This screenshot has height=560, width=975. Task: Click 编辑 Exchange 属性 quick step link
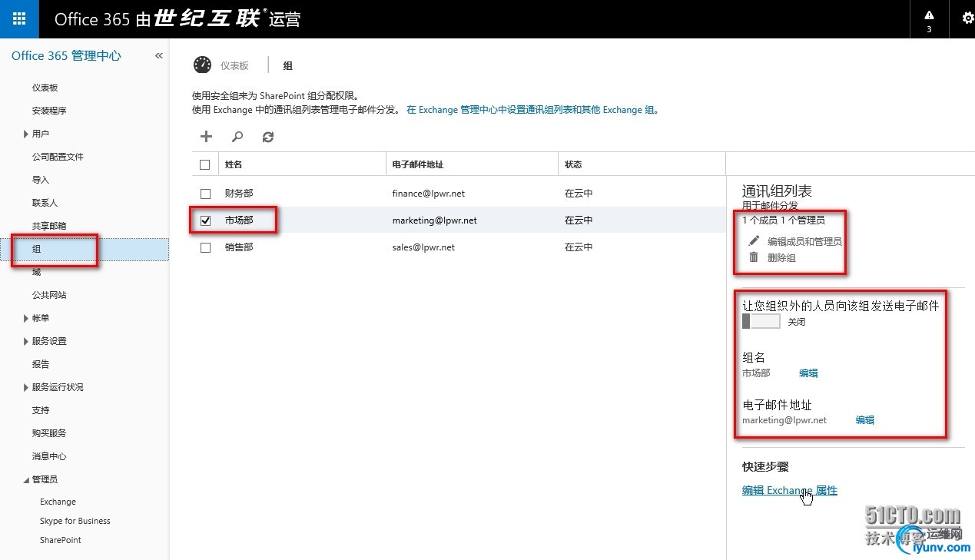[790, 490]
